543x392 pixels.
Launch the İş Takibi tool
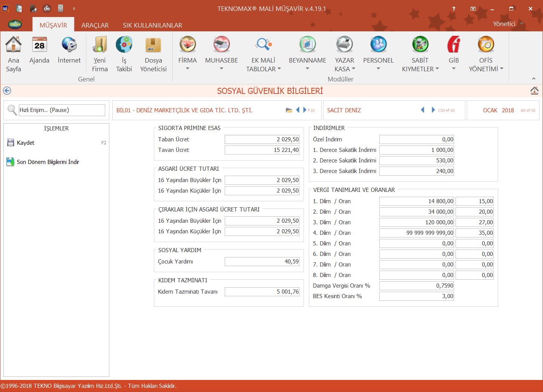point(124,45)
